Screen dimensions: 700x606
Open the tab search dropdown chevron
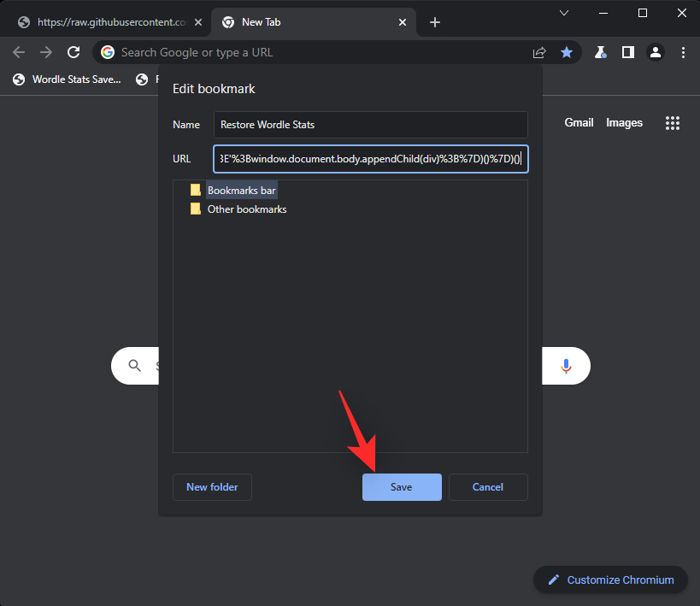pos(564,13)
